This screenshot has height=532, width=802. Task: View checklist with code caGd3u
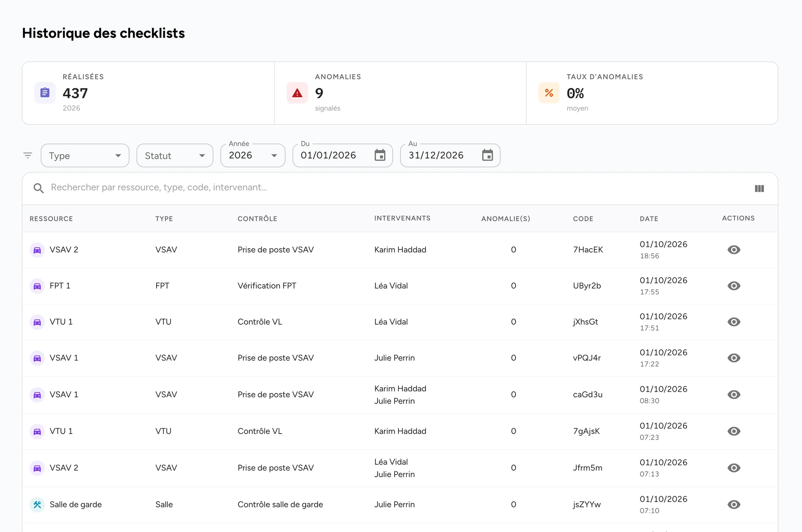pos(734,394)
